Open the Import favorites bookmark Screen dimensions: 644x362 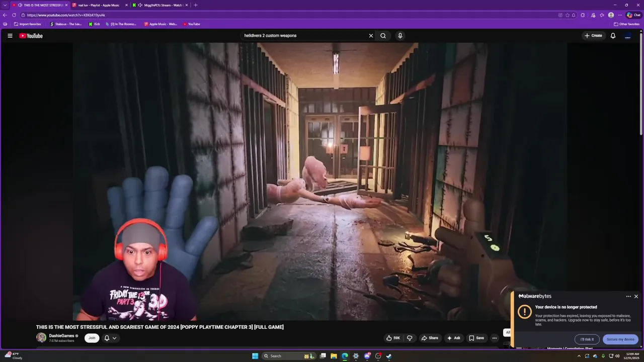pyautogui.click(x=28, y=24)
